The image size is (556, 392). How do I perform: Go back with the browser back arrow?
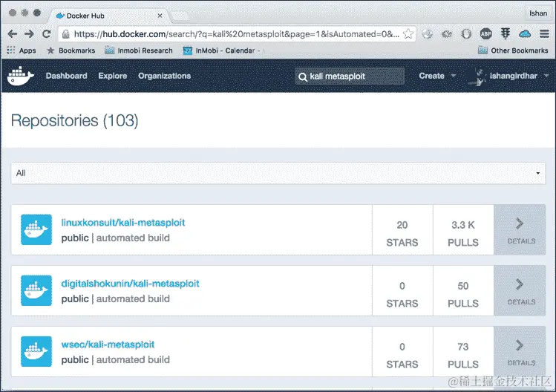pos(13,33)
